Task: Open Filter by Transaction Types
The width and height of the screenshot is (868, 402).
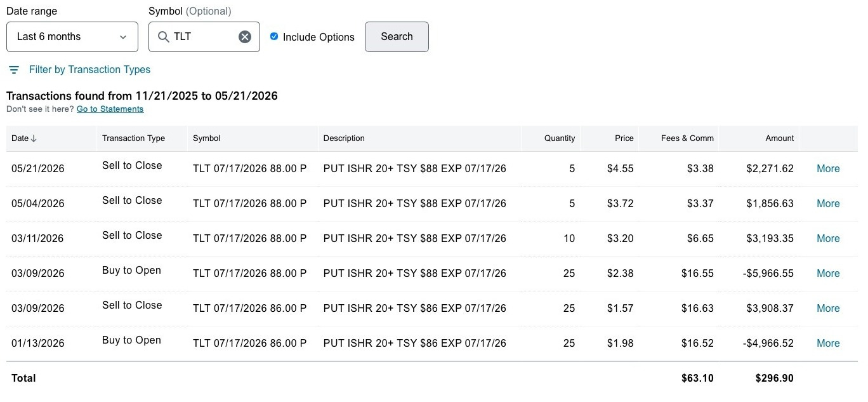Action: pos(89,70)
